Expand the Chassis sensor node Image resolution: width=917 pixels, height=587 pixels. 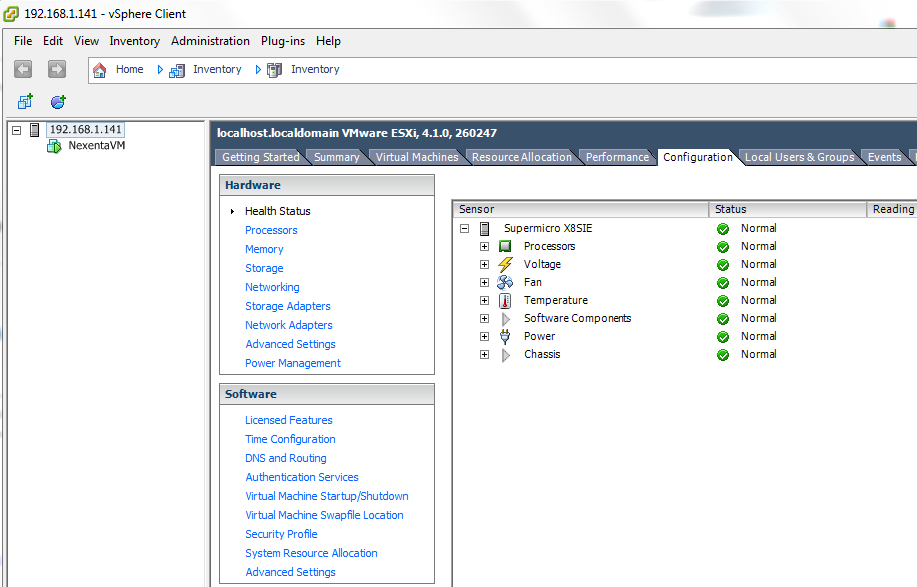[484, 355]
